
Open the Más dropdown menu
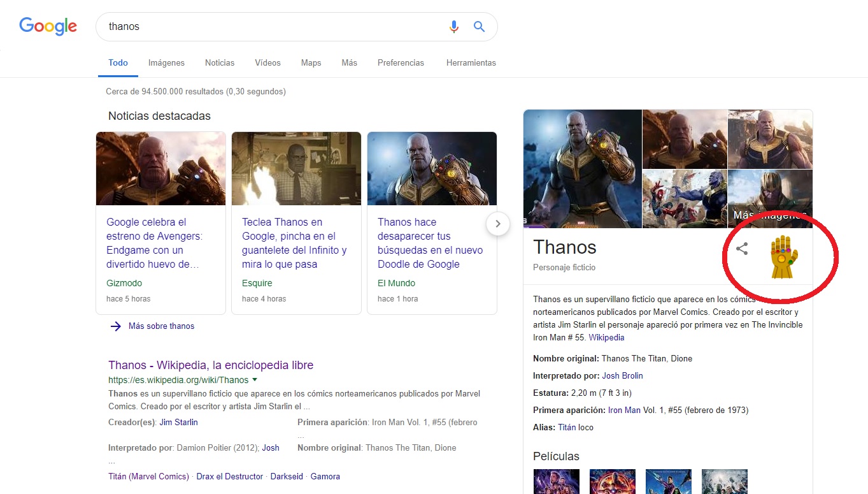click(x=349, y=63)
